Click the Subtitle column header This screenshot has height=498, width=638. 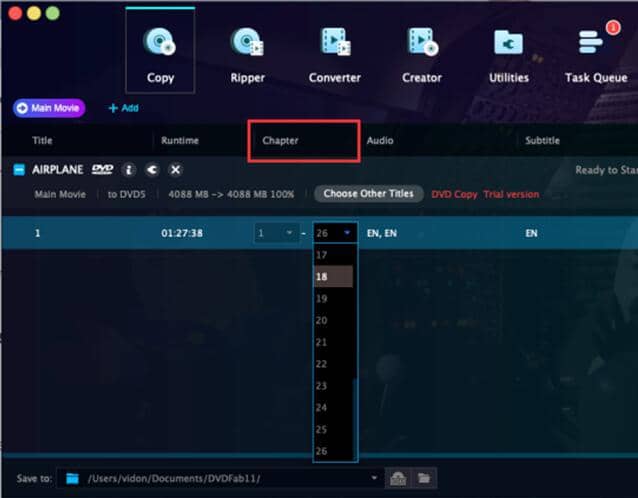542,140
